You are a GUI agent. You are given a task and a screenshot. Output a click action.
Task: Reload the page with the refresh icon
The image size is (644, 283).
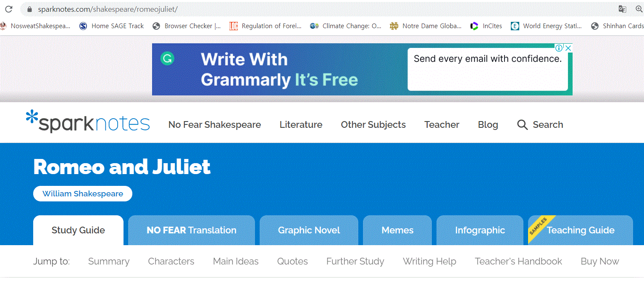click(8, 9)
